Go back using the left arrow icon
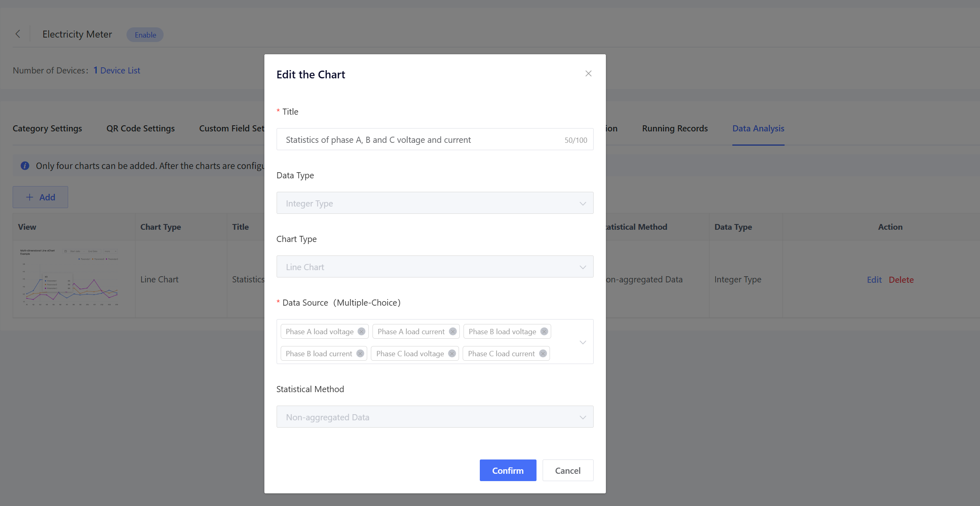The image size is (980, 506). tap(18, 34)
